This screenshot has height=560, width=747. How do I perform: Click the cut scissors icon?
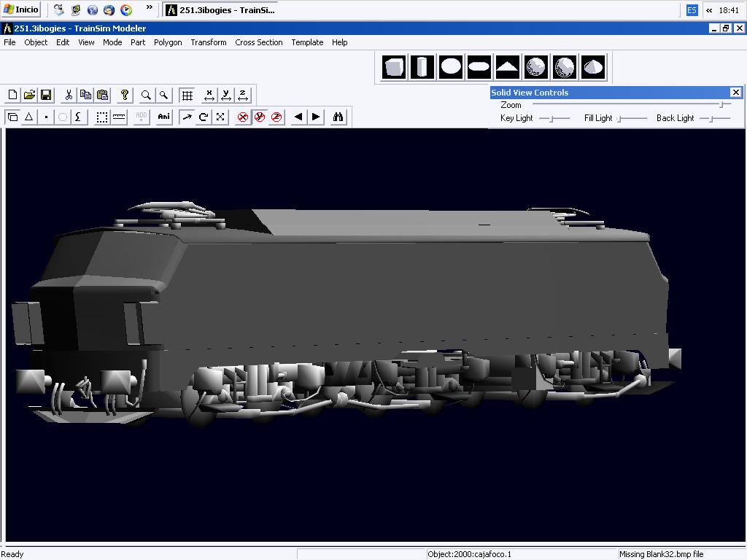pos(69,95)
